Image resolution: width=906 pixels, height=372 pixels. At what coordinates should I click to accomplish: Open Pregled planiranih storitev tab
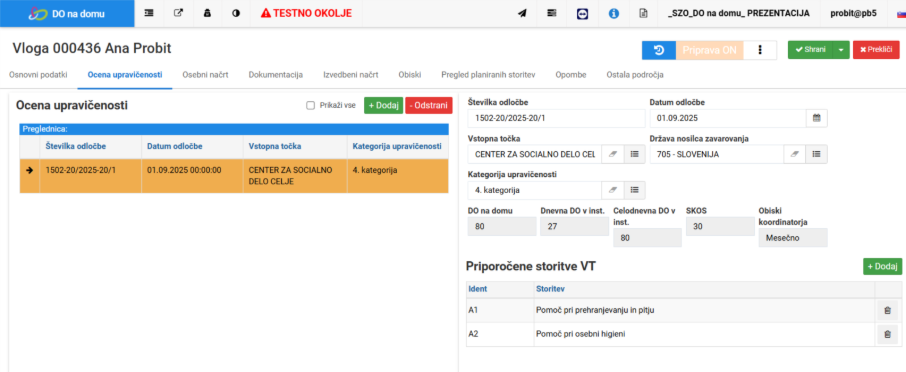click(488, 75)
